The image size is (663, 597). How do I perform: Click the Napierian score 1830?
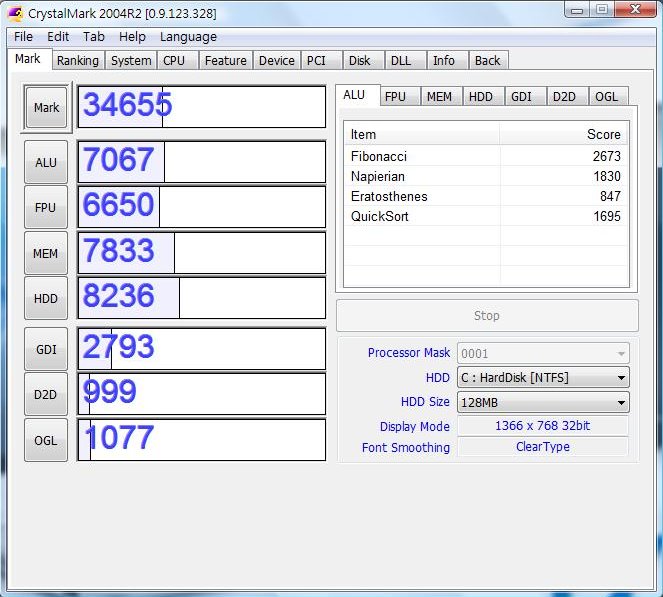607,176
